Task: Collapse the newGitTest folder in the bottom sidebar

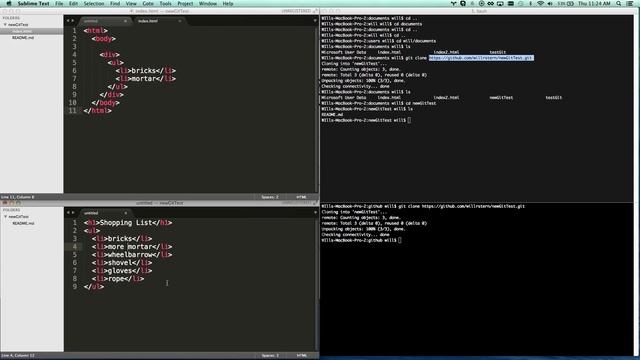Action: [x=5, y=217]
